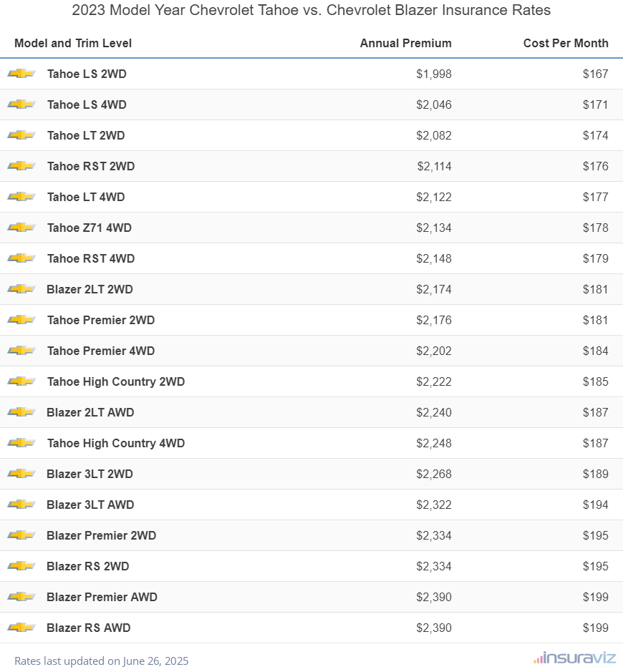Image resolution: width=623 pixels, height=672 pixels.
Task: Click the $178 monthly cost value
Action: pos(596,228)
